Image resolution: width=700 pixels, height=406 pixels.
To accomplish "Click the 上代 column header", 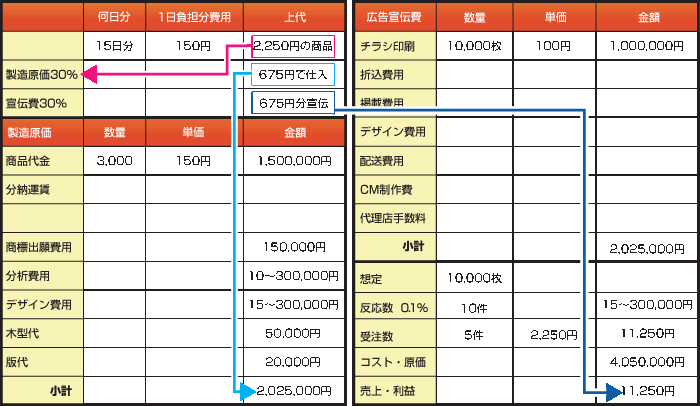I will 294,17.
